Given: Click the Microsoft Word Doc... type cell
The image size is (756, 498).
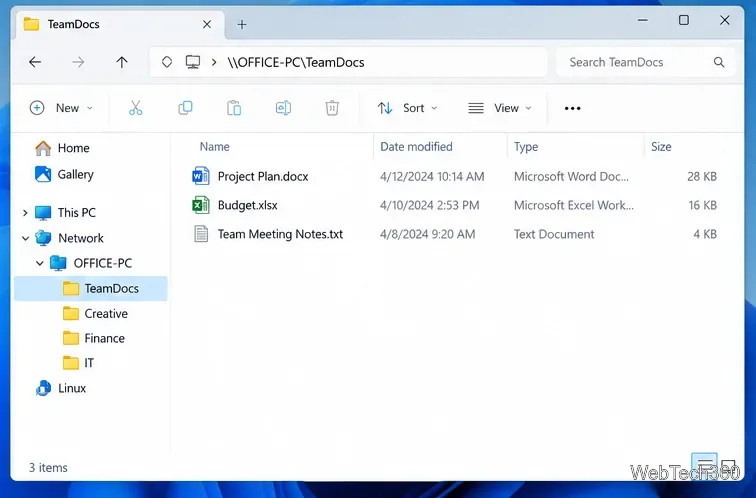Looking at the screenshot, I should click(x=571, y=176).
